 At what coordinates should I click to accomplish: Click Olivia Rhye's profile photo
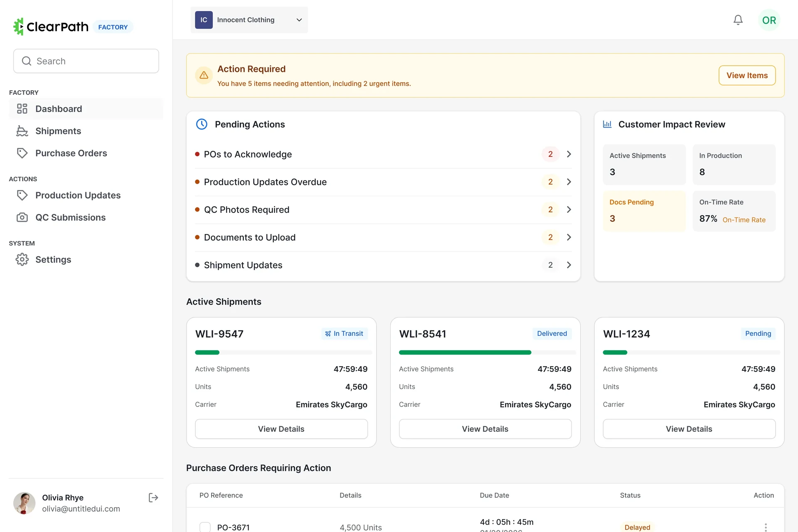(24, 503)
